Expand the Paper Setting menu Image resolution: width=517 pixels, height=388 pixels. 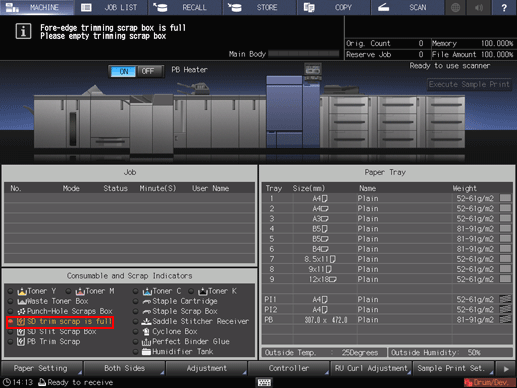(41, 368)
